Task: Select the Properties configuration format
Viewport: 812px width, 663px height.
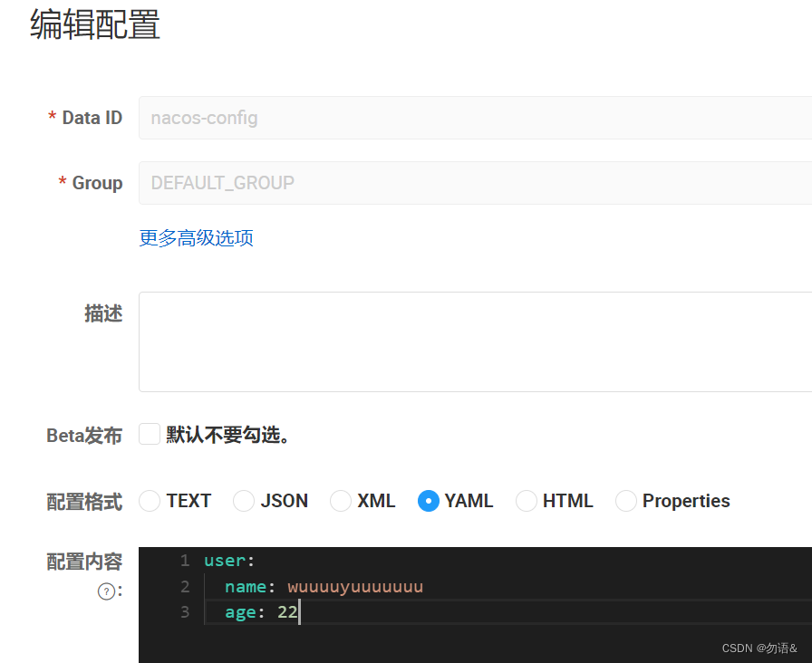Action: point(626,501)
